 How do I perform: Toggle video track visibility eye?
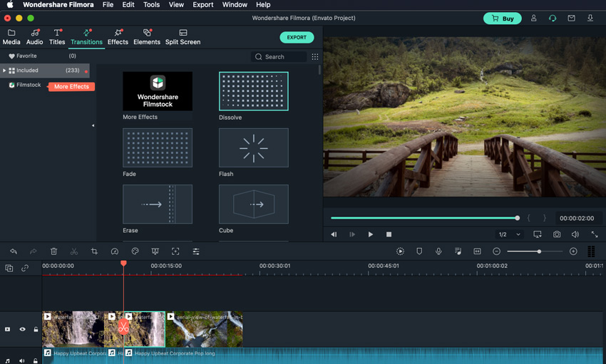click(22, 329)
